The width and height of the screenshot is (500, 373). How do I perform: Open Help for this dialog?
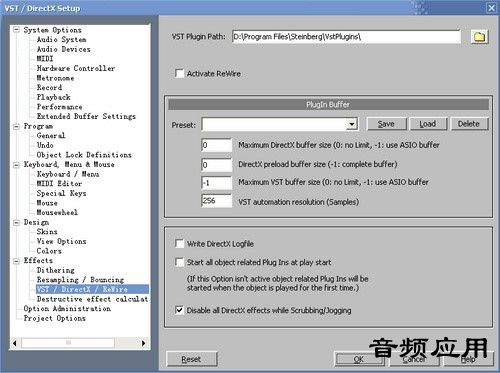(468, 359)
